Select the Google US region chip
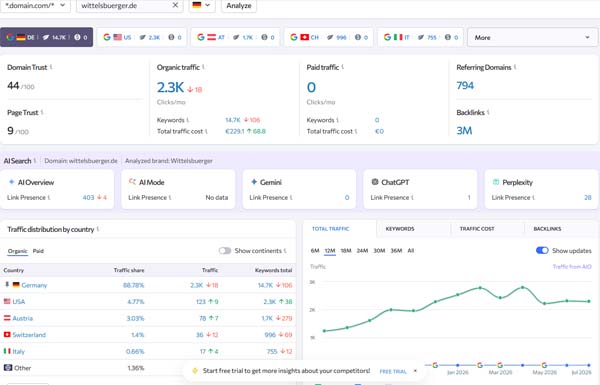 point(142,37)
